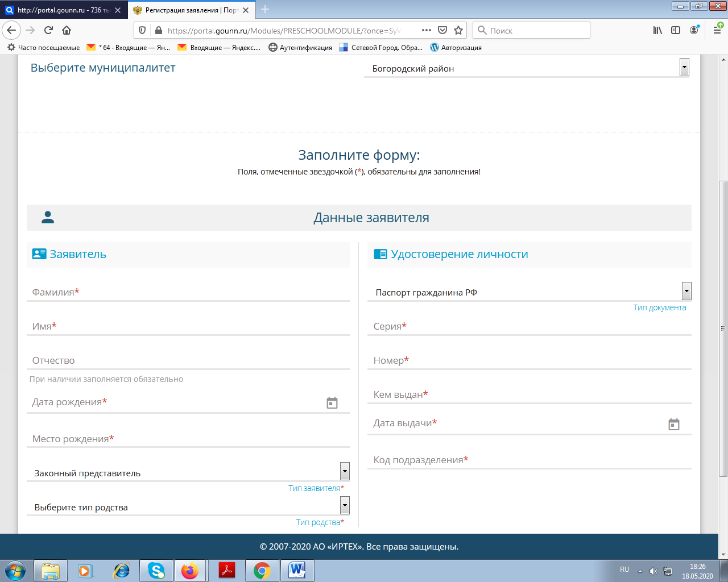Click the Отчество input field
728x582 pixels.
click(x=188, y=360)
